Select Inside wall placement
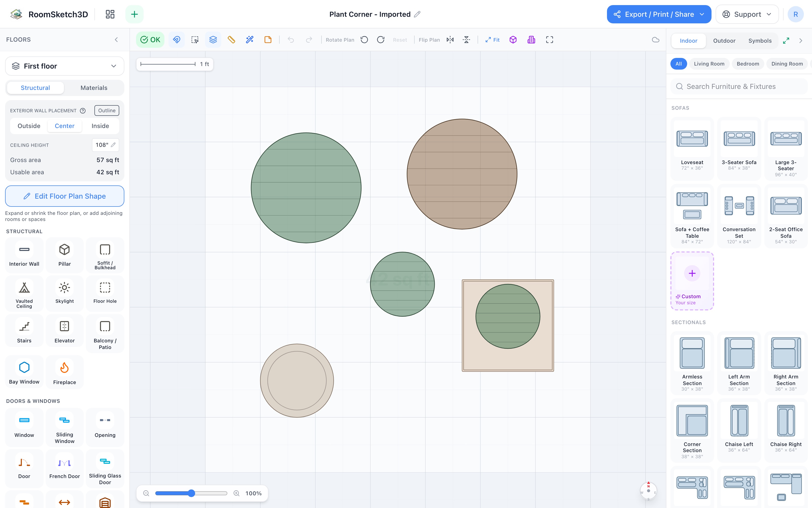812x508 pixels. pos(100,126)
